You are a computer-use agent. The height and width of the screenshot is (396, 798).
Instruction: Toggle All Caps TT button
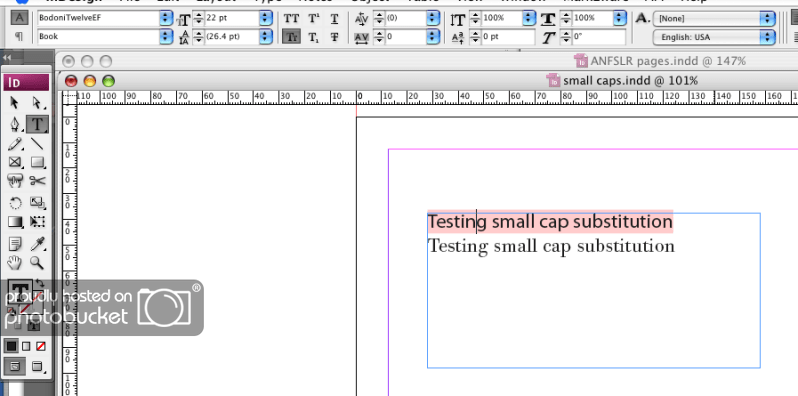pyautogui.click(x=291, y=19)
